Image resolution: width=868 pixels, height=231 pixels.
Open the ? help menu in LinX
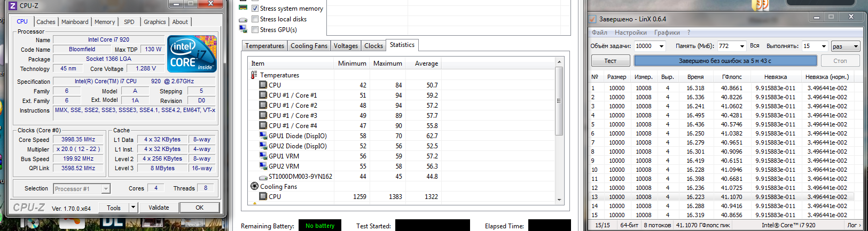[x=689, y=33]
